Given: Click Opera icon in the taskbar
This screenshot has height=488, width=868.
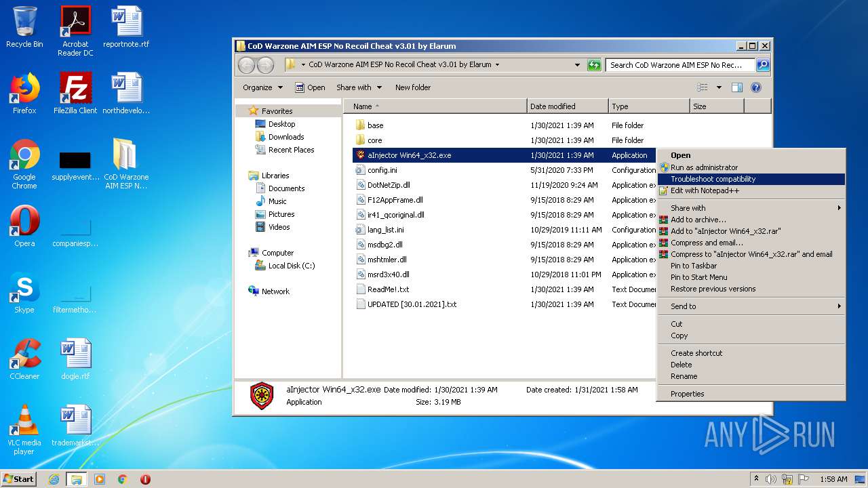Looking at the screenshot, I should [145, 479].
